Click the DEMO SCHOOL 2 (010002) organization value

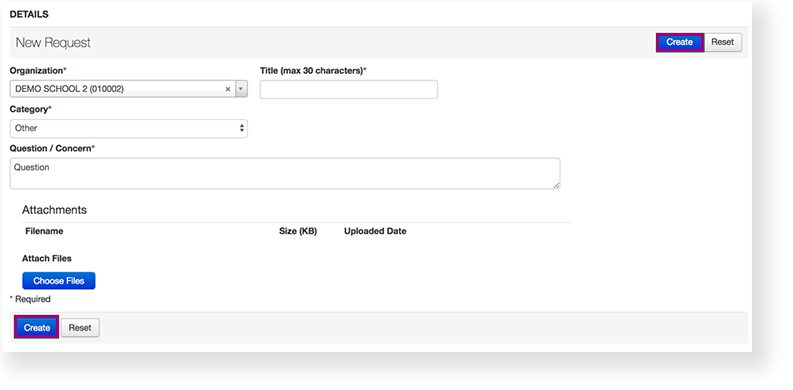[69, 89]
